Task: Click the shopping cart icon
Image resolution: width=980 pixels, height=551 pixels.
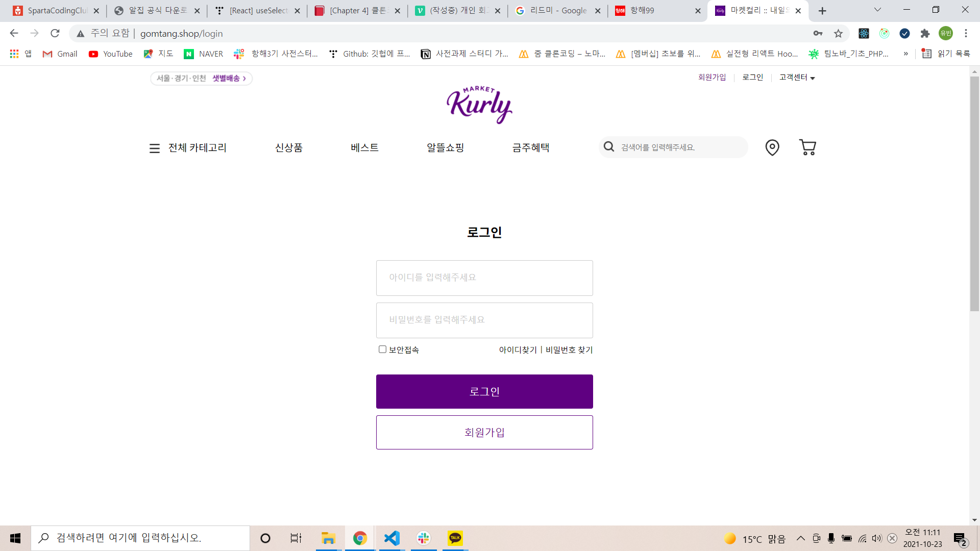Action: coord(807,147)
